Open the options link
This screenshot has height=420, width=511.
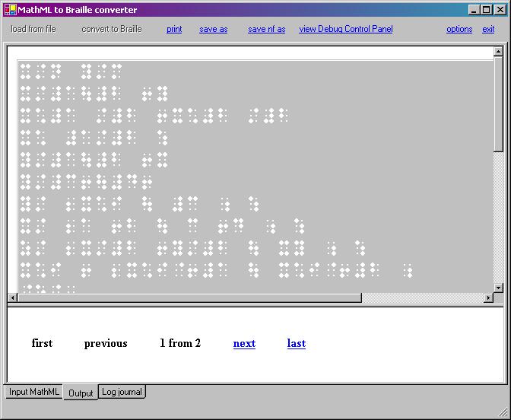pyautogui.click(x=459, y=29)
